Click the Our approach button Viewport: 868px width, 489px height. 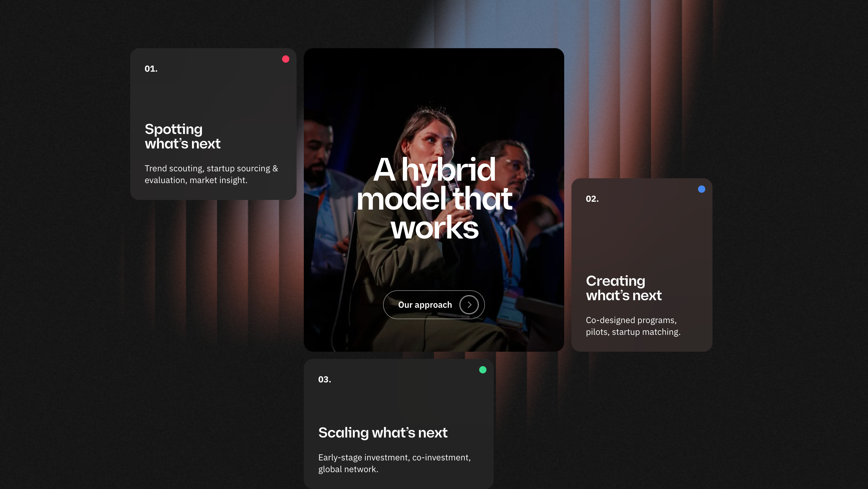434,305
